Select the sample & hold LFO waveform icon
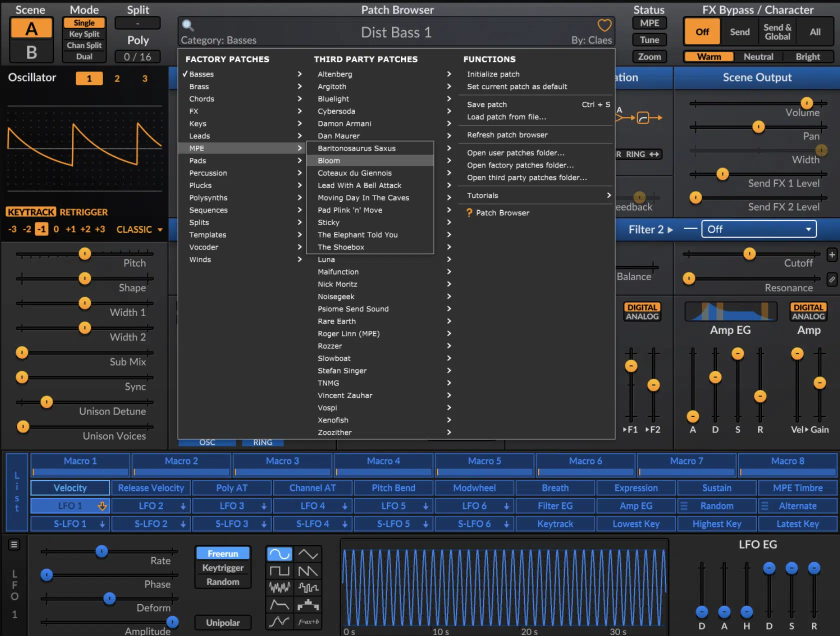This screenshot has width=840, height=636. [x=308, y=587]
